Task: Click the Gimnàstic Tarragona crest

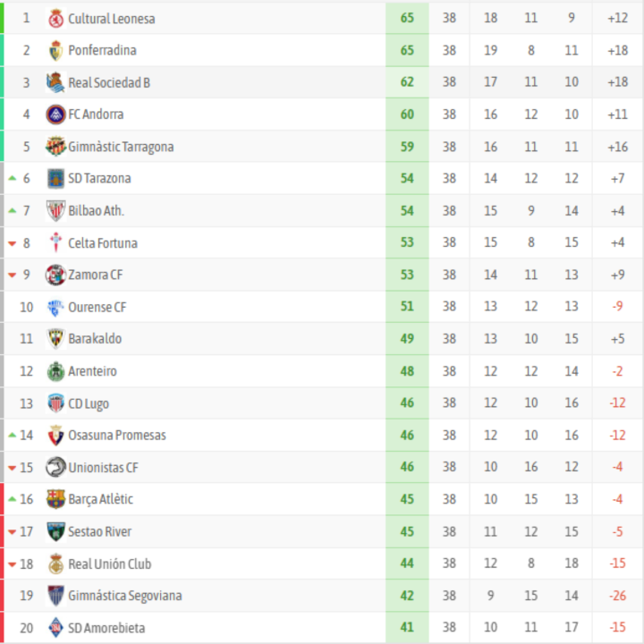Action: 55,147
